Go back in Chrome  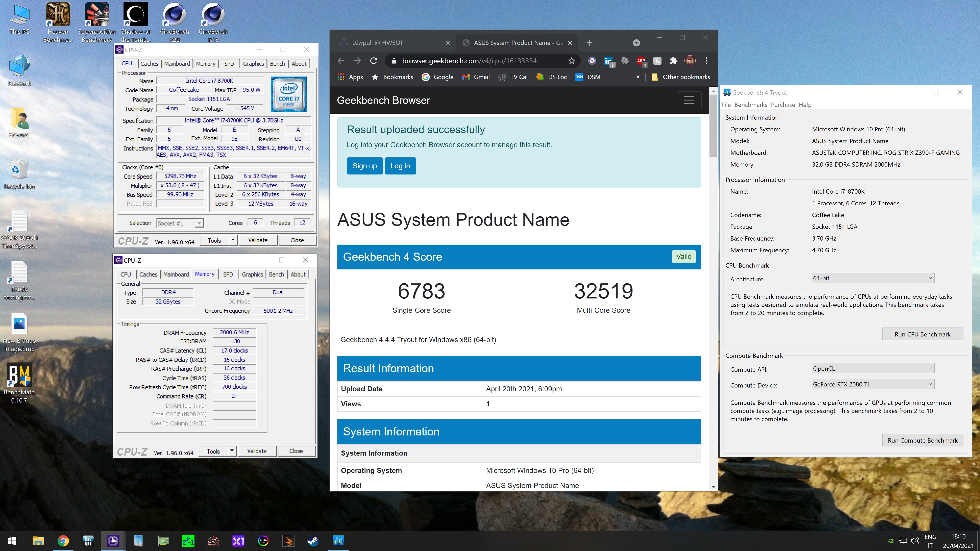point(341,61)
